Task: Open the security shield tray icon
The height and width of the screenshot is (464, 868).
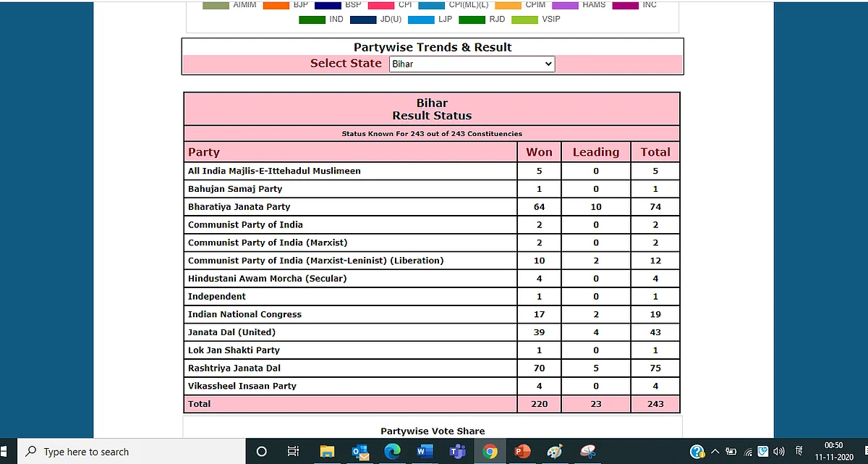Action: (x=763, y=450)
